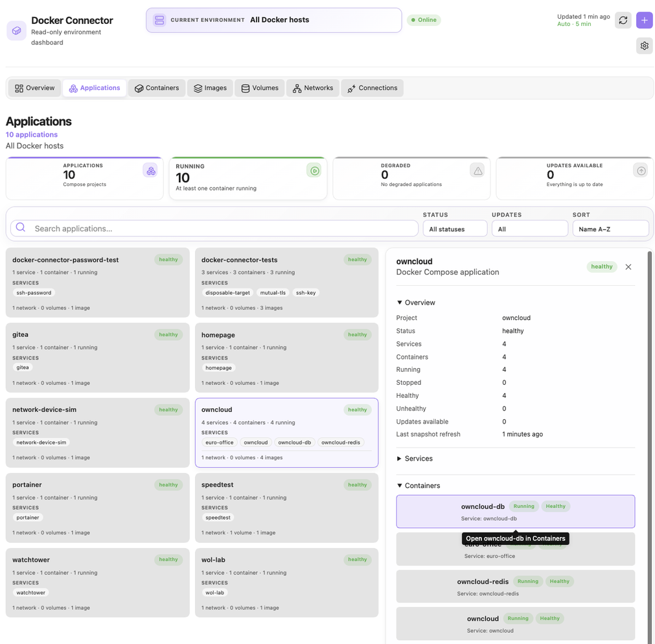Open the Status filter dropdown

455,229
